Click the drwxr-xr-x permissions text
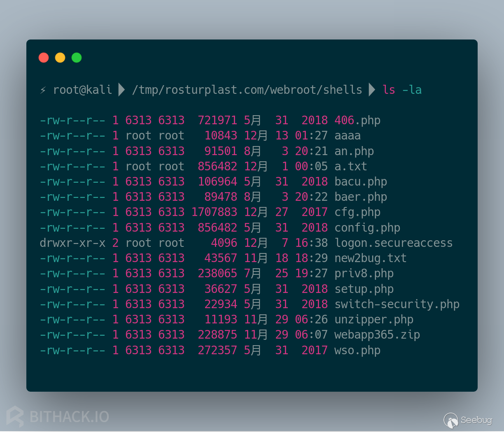Screen dimensions: 504x432 [72, 243]
